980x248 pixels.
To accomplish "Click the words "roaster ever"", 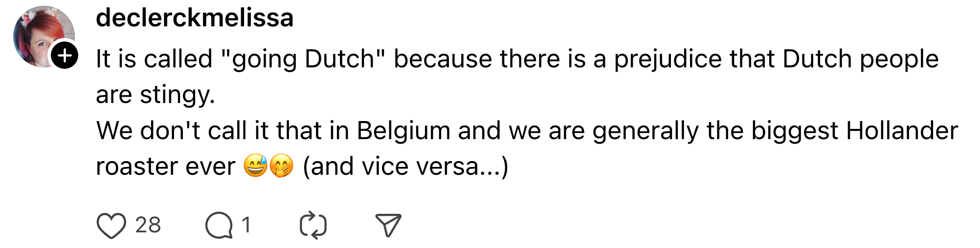I will point(165,166).
